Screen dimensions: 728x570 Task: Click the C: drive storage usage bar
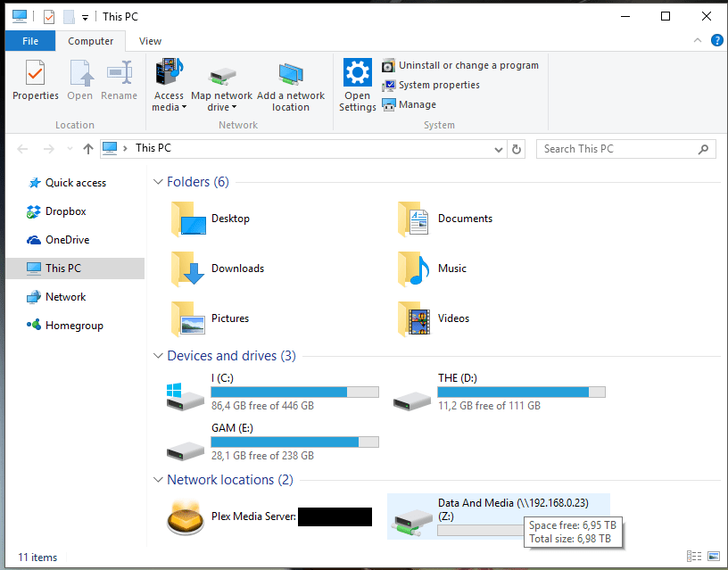click(x=294, y=392)
